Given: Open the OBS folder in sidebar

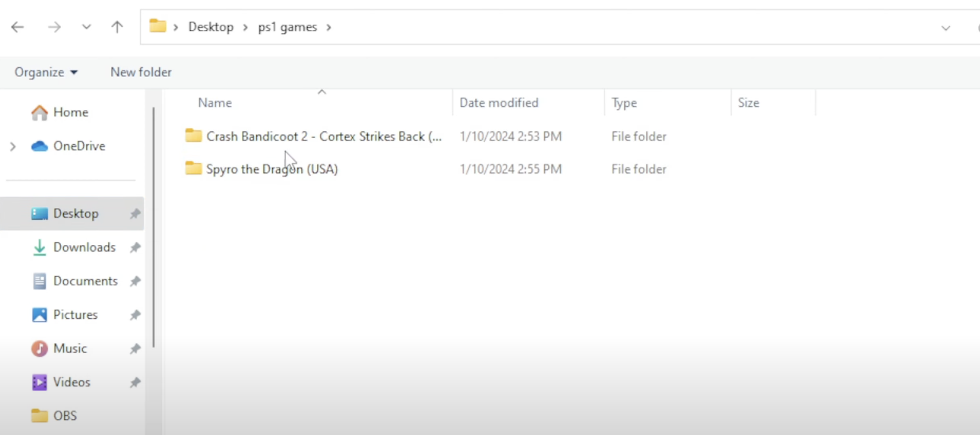Looking at the screenshot, I should (x=65, y=416).
